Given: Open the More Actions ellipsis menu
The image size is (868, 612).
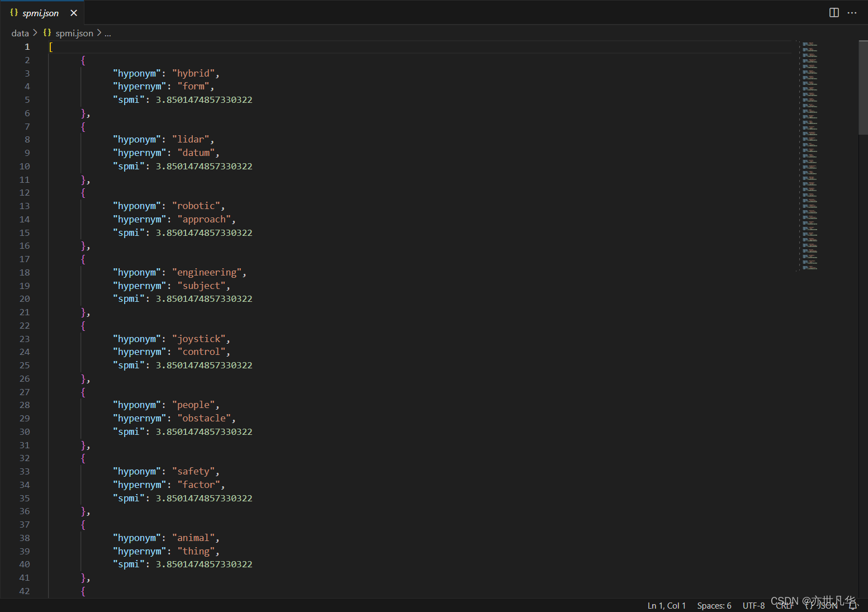Looking at the screenshot, I should pos(852,13).
